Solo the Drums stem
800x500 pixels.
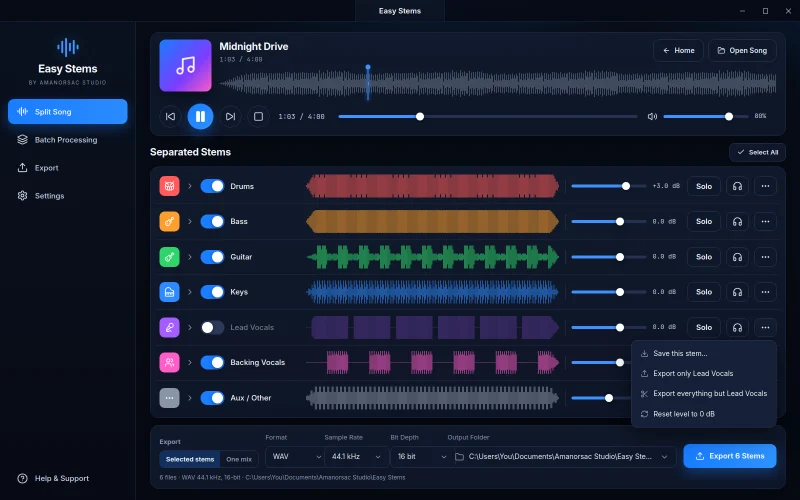(704, 186)
